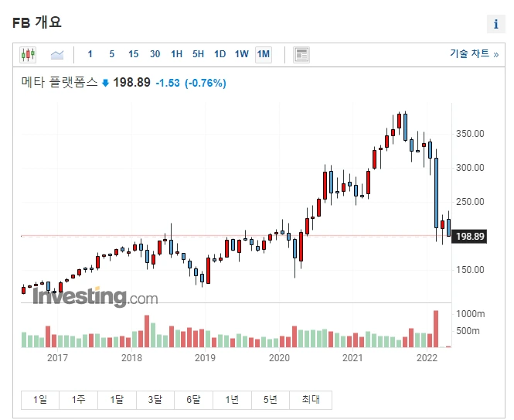Click the 250.00 price axis label
The height and width of the screenshot is (420, 514).
tap(470, 202)
